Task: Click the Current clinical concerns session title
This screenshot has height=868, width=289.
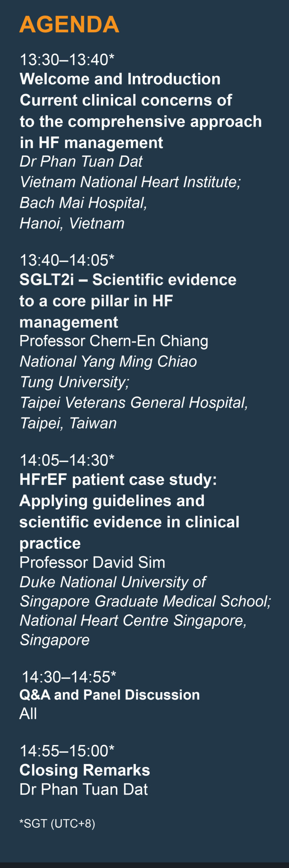Action: click(x=141, y=121)
